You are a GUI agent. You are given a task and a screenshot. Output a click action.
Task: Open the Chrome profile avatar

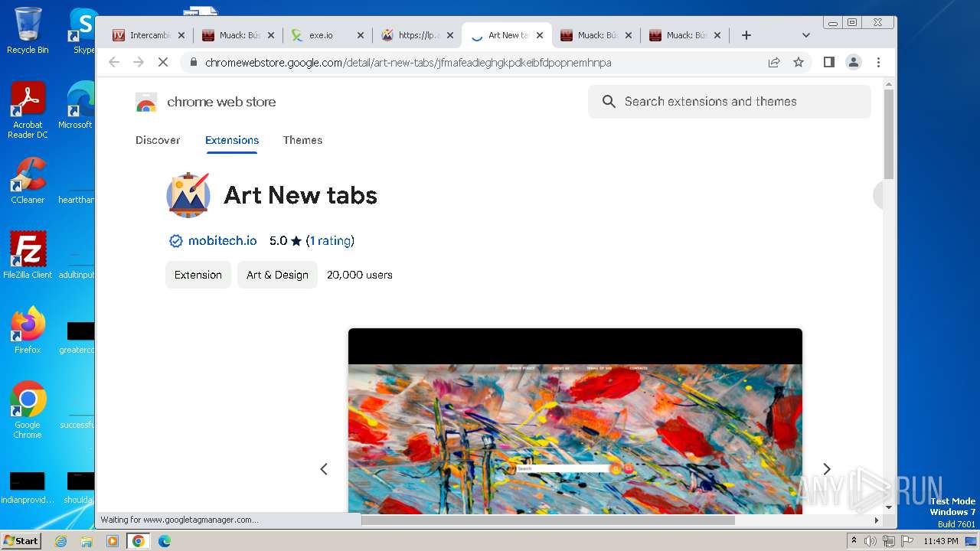[854, 62]
